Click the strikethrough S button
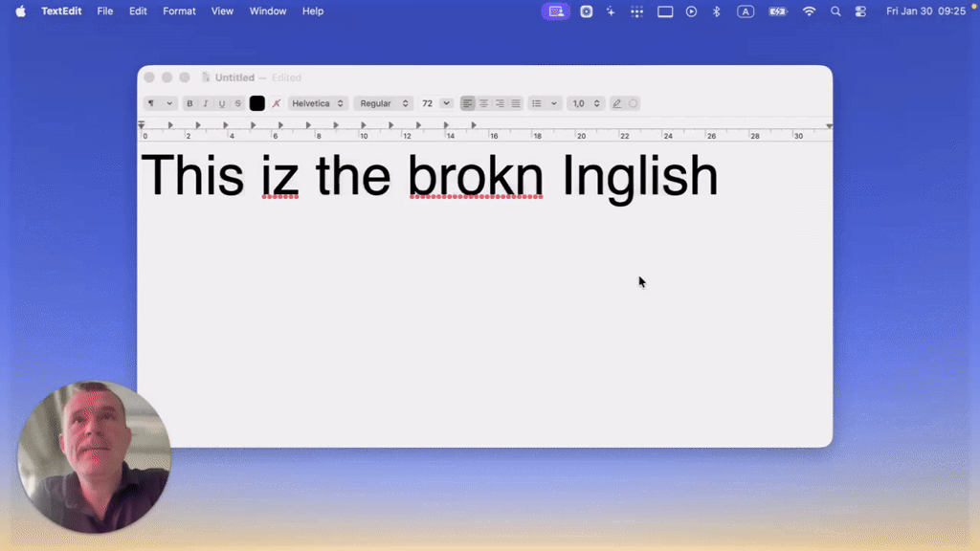980x551 pixels. 238,103
